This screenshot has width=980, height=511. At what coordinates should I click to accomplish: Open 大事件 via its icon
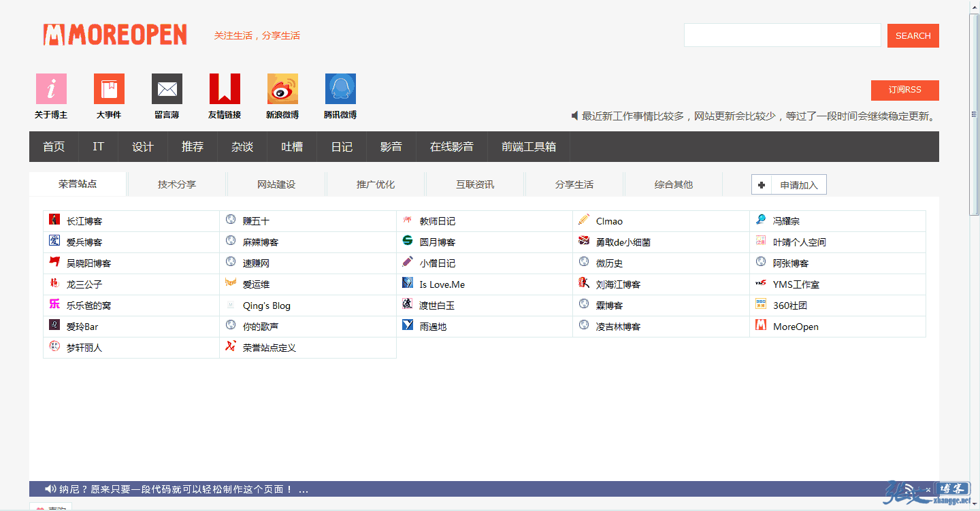[x=109, y=88]
